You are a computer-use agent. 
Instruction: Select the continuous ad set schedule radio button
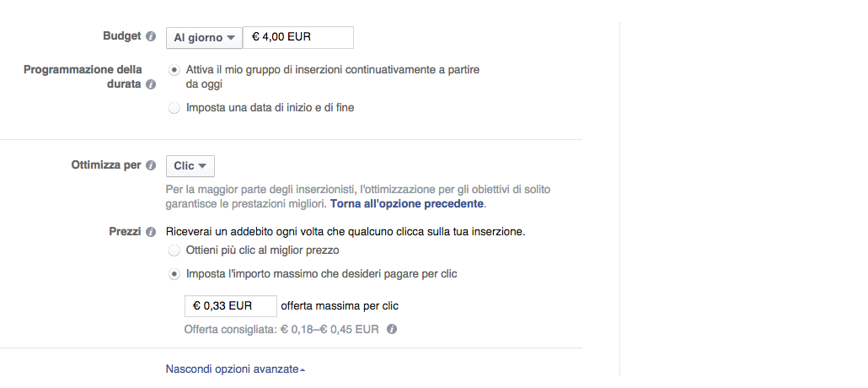(x=174, y=70)
